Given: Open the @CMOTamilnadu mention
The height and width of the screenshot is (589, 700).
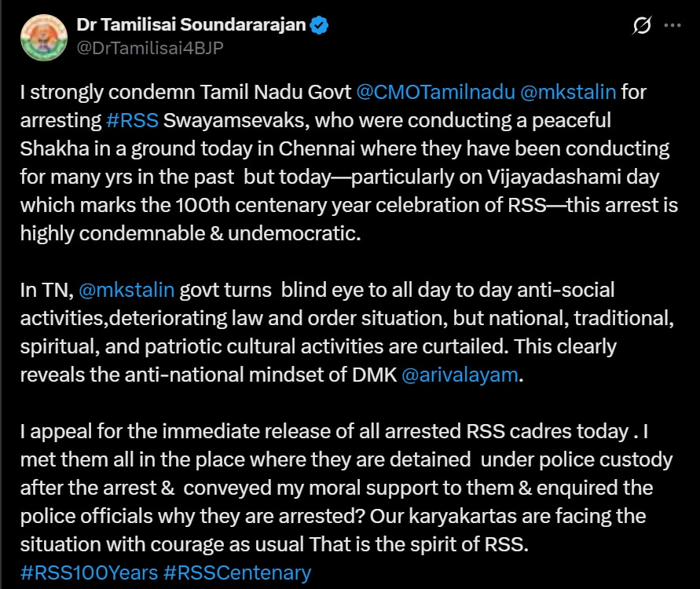Looking at the screenshot, I should pyautogui.click(x=435, y=93).
